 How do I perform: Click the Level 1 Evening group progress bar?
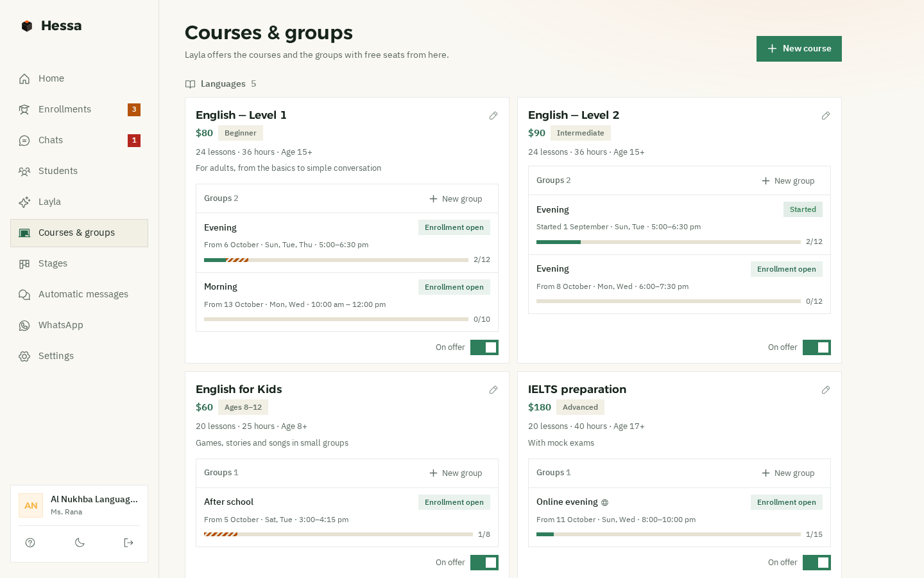coord(336,260)
